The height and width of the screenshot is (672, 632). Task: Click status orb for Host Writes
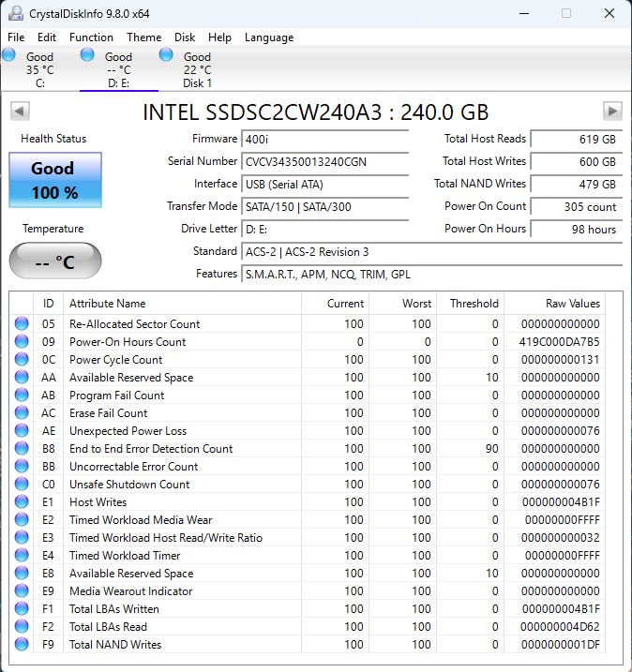point(22,501)
